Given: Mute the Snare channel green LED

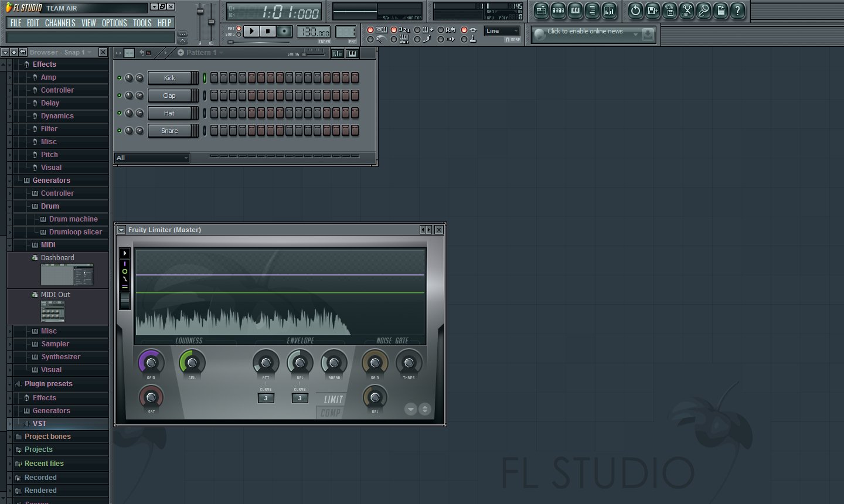Looking at the screenshot, I should [x=120, y=131].
